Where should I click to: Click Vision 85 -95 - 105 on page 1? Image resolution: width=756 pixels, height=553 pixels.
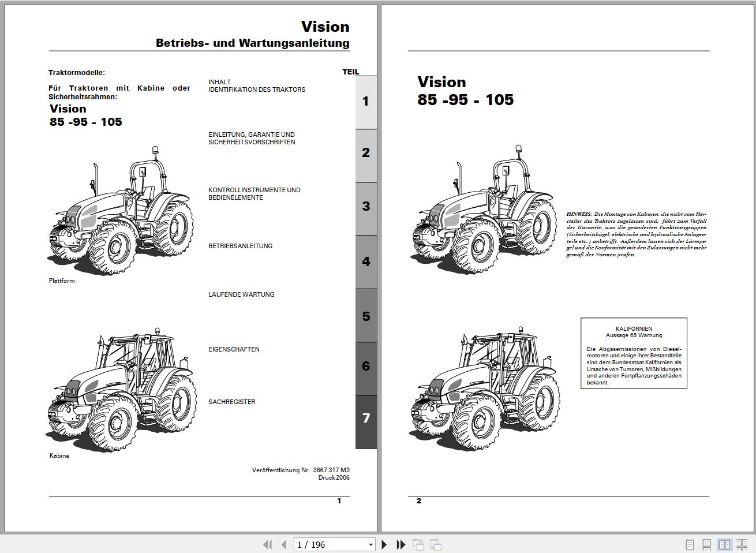85,115
